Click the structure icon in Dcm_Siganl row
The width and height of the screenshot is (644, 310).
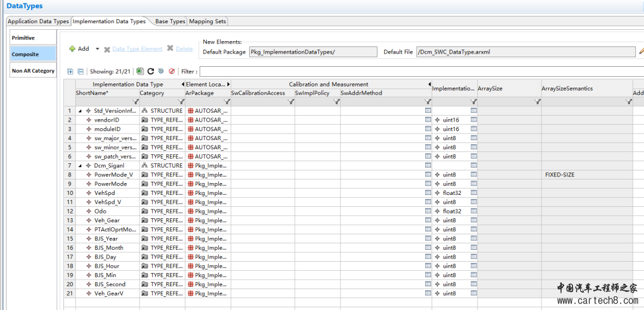tap(144, 166)
